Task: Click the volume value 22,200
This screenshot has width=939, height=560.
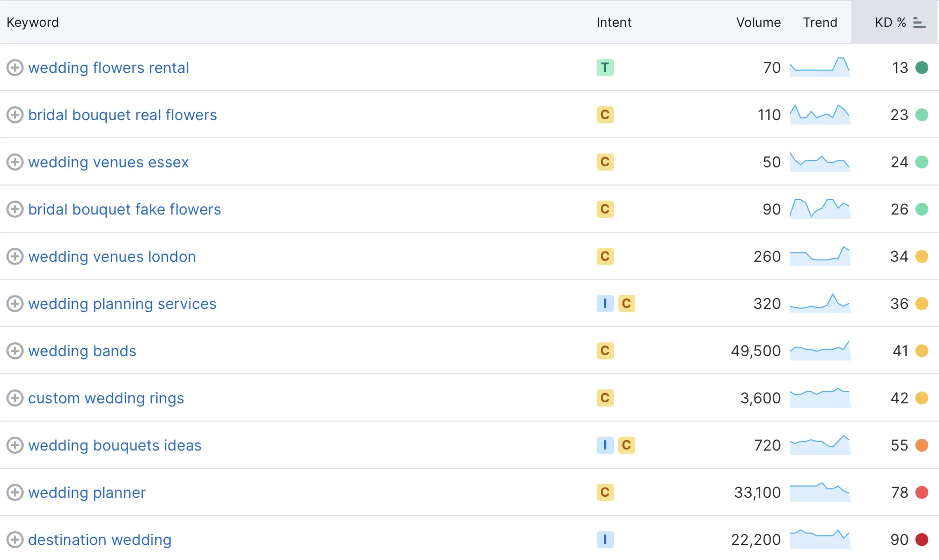Action: (755, 540)
